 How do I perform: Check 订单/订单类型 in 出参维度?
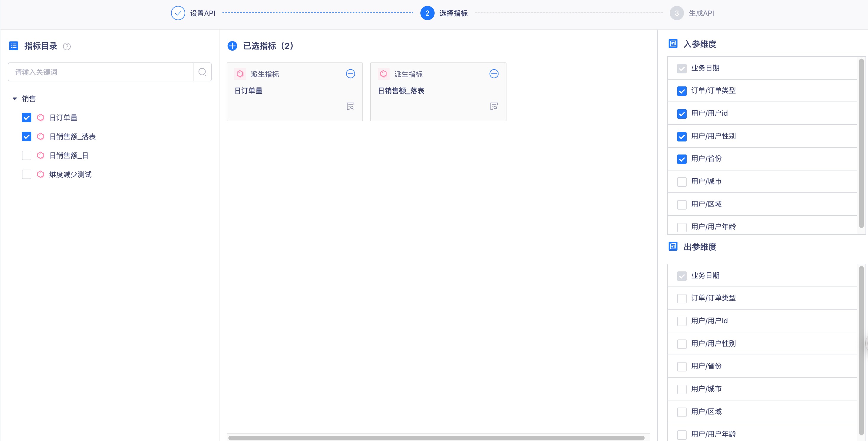[682, 298]
